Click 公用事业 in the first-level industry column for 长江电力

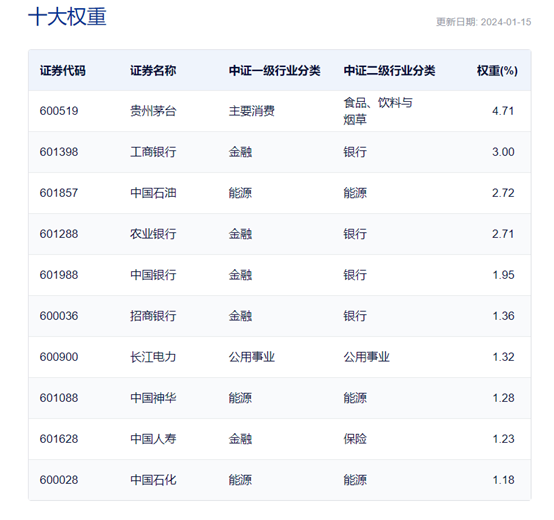point(252,357)
